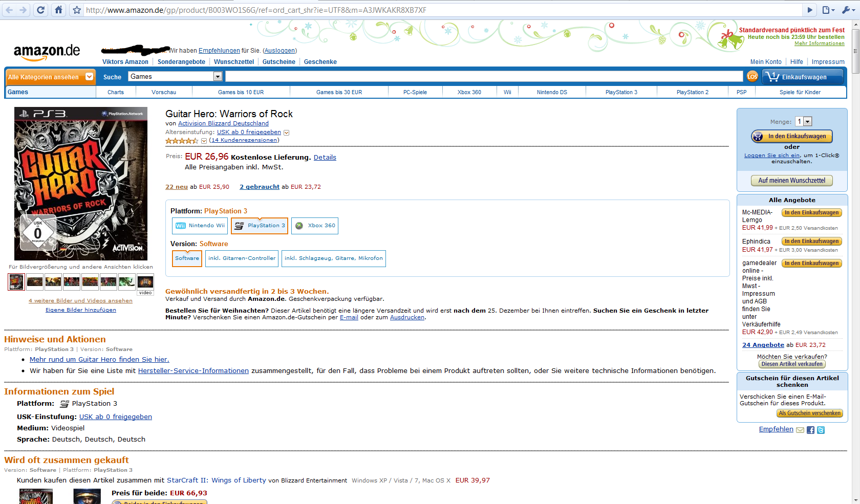Click the amazon.de logo
The width and height of the screenshot is (860, 504).
(x=47, y=52)
